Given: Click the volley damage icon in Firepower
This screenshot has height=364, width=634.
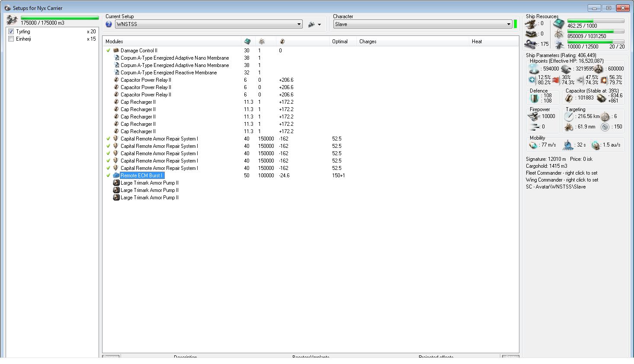Looking at the screenshot, I should 534,127.
